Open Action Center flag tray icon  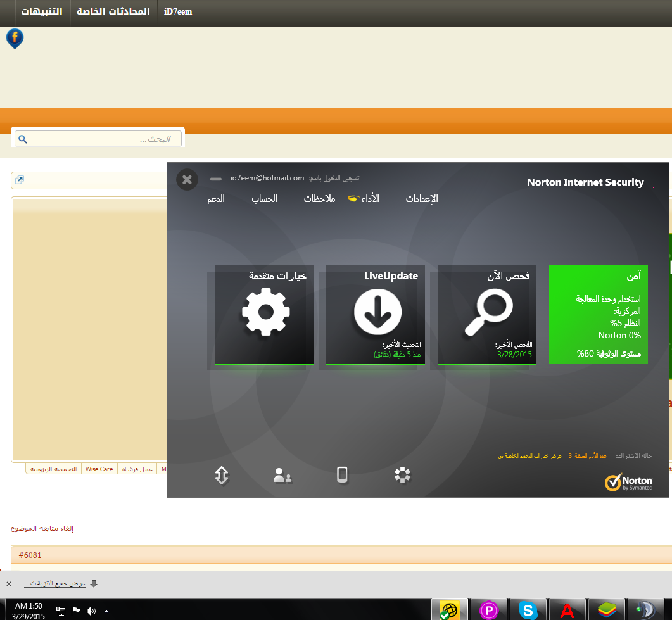(x=76, y=611)
